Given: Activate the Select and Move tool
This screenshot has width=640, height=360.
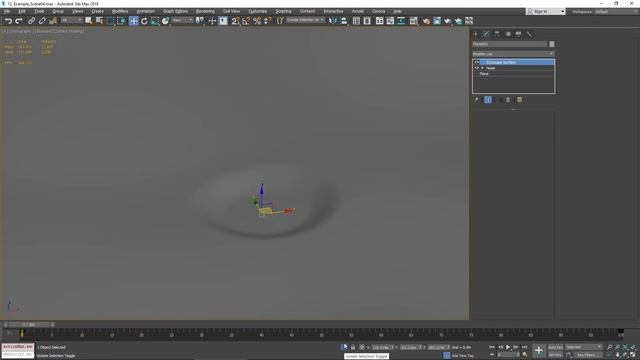Looking at the screenshot, I should click(x=133, y=21).
